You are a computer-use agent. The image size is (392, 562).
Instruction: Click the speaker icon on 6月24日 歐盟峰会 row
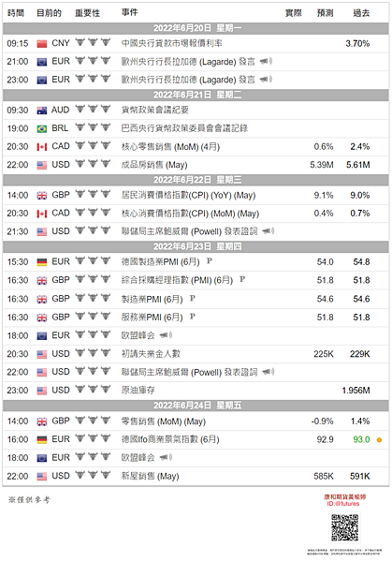coord(166,457)
